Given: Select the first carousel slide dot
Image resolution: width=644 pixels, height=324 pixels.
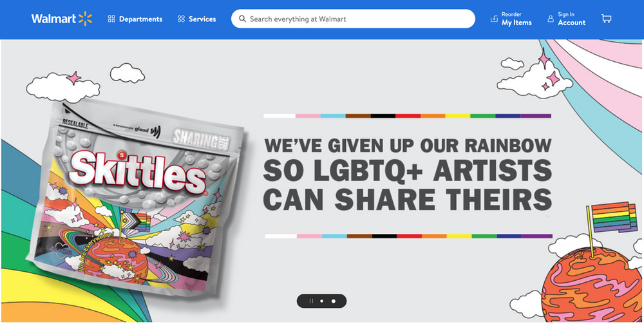Looking at the screenshot, I should [321, 301].
